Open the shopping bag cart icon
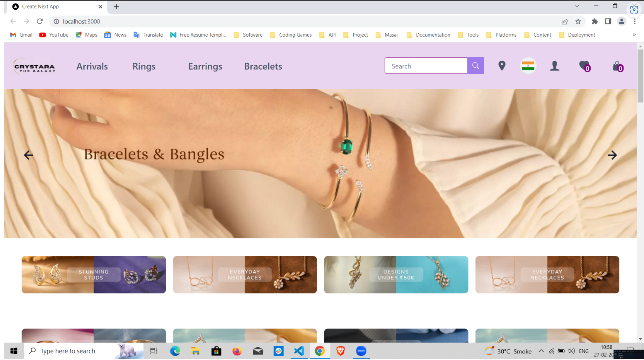The image size is (644, 360). pyautogui.click(x=617, y=66)
